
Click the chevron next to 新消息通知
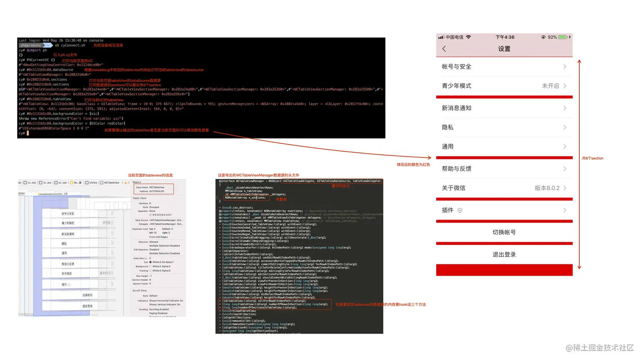pyautogui.click(x=565, y=108)
